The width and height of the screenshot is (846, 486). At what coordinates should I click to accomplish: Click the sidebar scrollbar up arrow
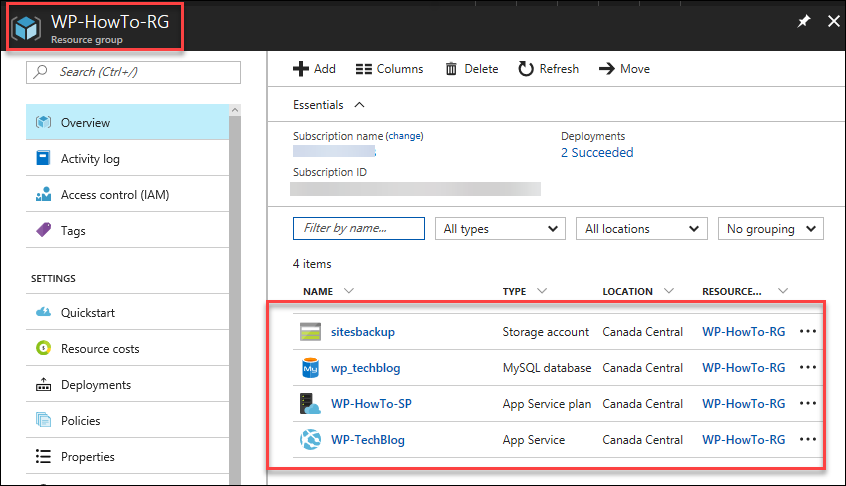(235, 109)
